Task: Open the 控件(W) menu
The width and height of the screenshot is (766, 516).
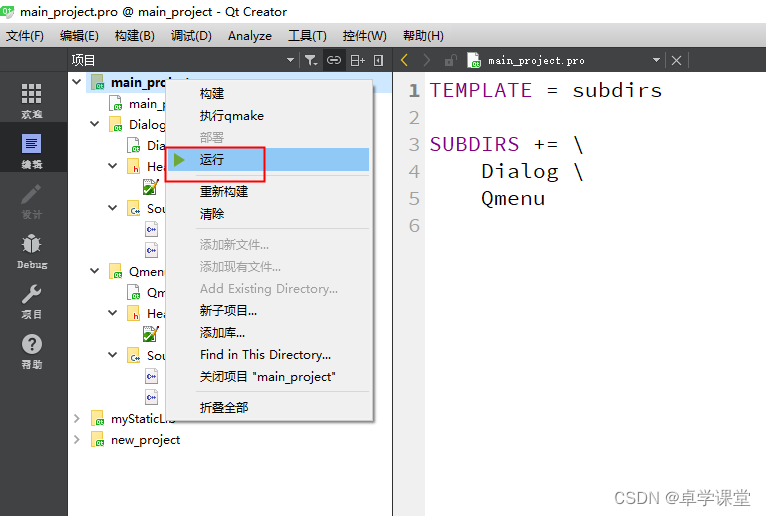Action: point(364,36)
